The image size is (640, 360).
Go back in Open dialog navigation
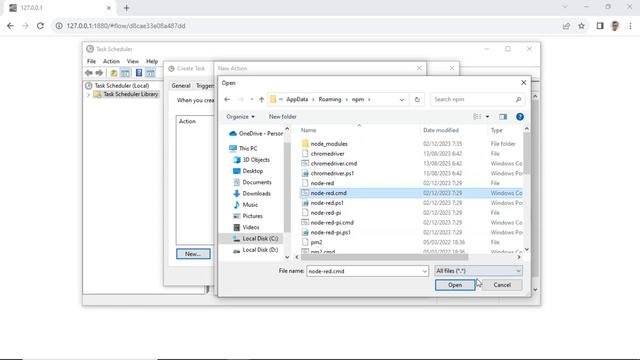click(227, 99)
